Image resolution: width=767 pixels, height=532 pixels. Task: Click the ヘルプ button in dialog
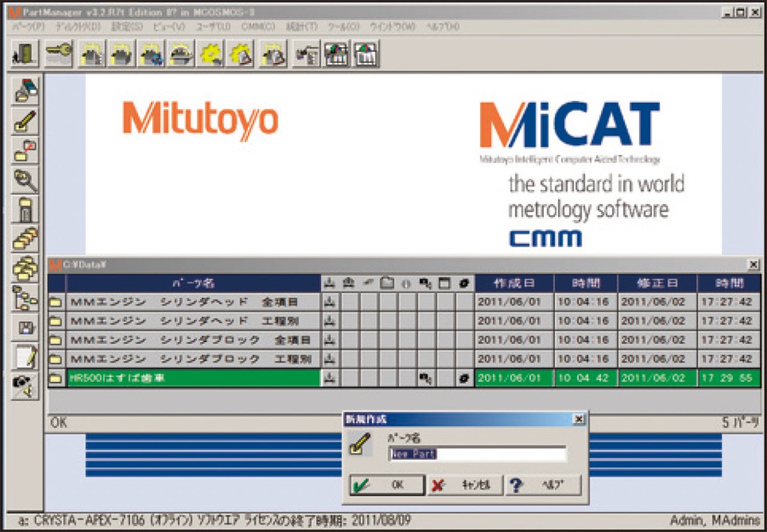(x=543, y=485)
